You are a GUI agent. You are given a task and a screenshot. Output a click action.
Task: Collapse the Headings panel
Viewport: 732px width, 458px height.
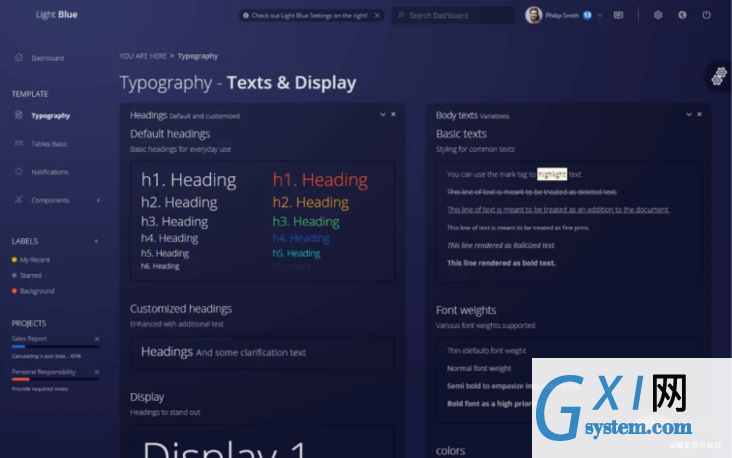click(x=383, y=114)
